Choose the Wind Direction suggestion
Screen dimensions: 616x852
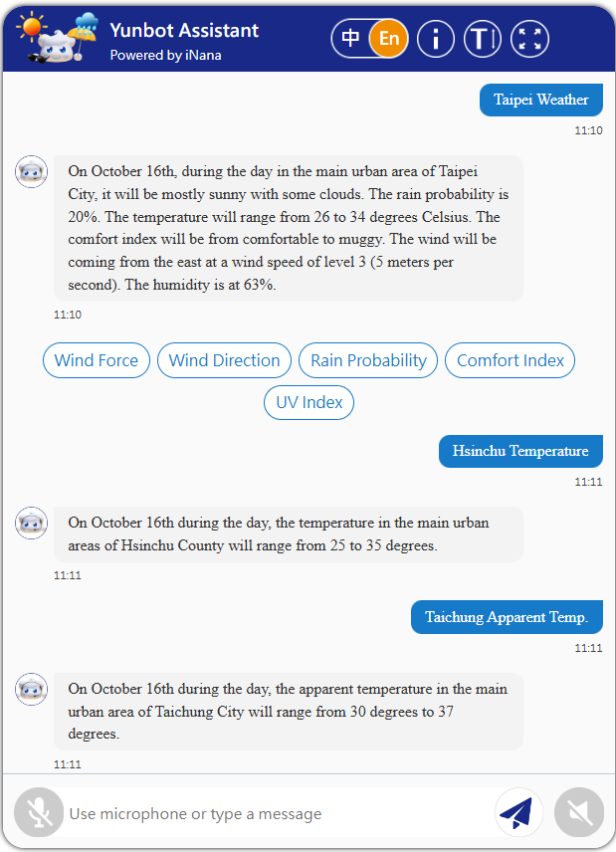[225, 360]
